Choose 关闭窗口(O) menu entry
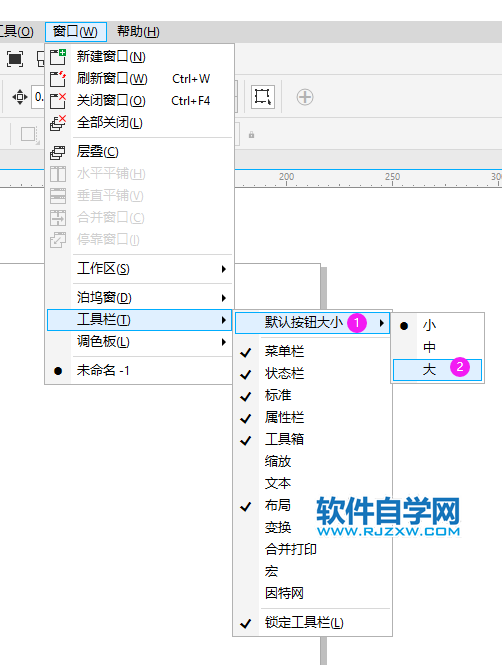The width and height of the screenshot is (502, 665). [139, 101]
